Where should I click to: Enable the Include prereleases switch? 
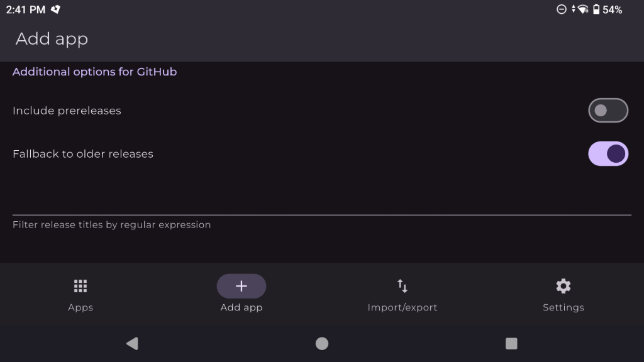pos(608,111)
